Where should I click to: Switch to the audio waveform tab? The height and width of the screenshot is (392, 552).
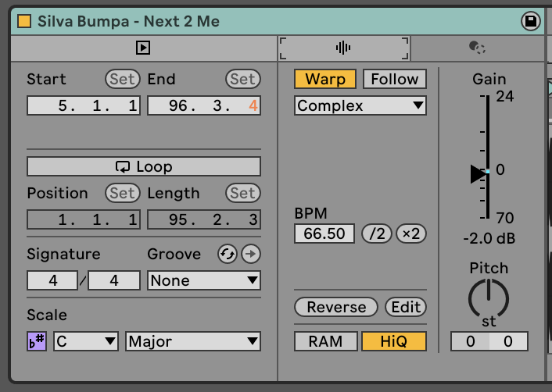tap(343, 48)
